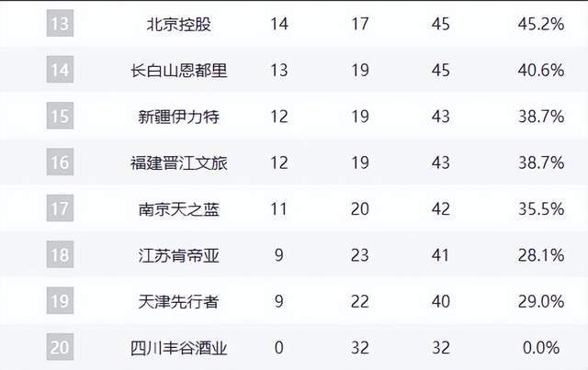Select the 29.0% win rate cell
Image resolution: width=588 pixels, height=370 pixels.
(540, 301)
